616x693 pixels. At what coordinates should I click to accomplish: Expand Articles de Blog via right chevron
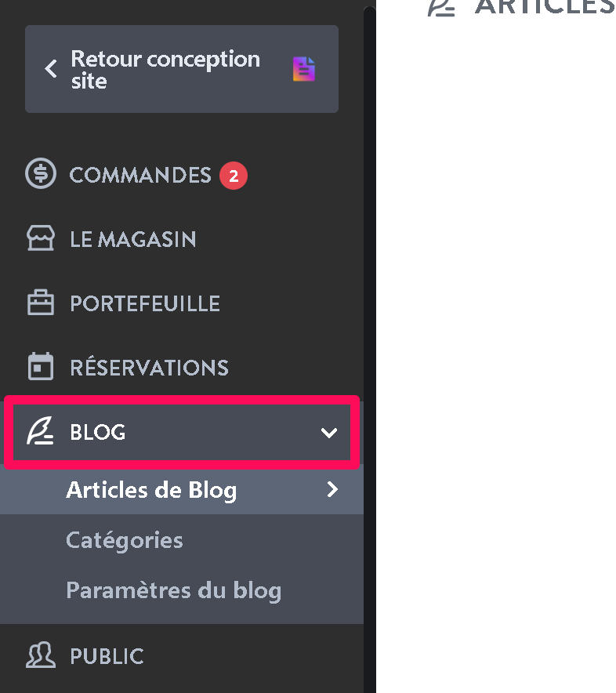(332, 489)
